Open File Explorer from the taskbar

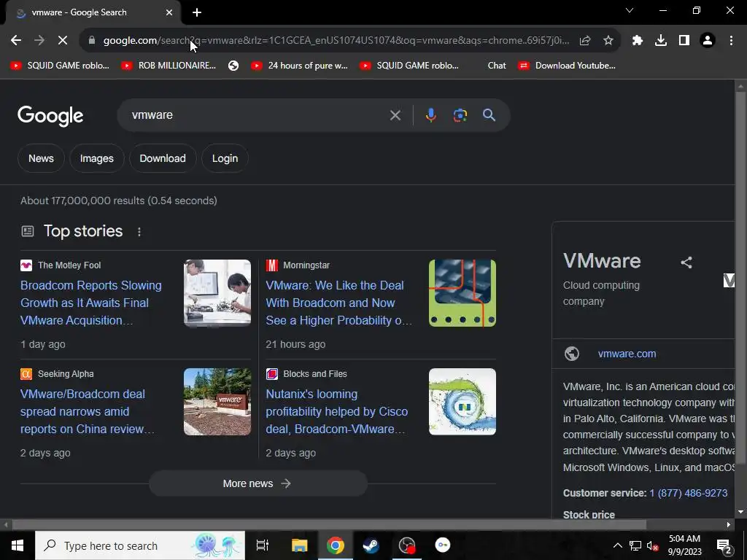click(300, 545)
